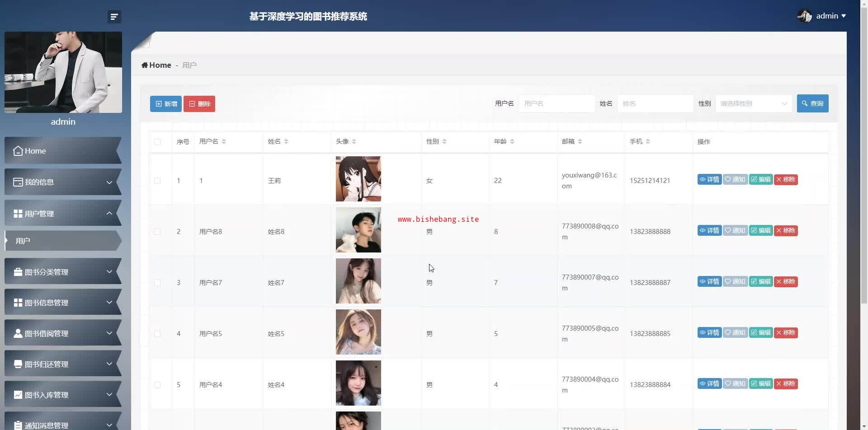Viewport: 868px width, 430px height.
Task: Sort by the 年龄 column
Action: pyautogui.click(x=512, y=142)
